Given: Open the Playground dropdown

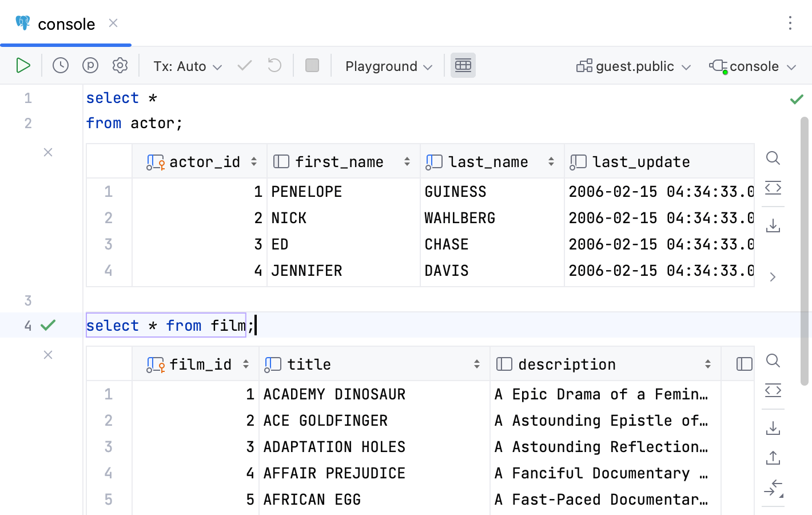Looking at the screenshot, I should coord(388,66).
